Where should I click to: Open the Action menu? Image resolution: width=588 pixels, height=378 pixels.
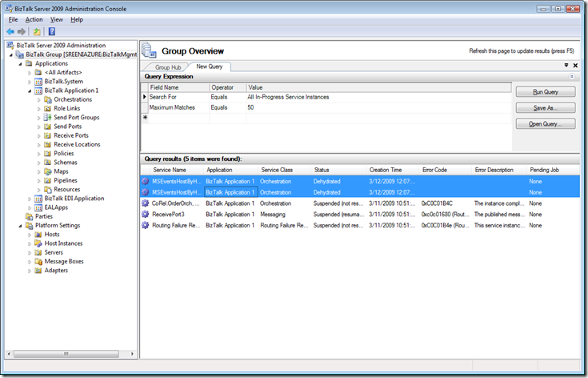pyautogui.click(x=34, y=19)
